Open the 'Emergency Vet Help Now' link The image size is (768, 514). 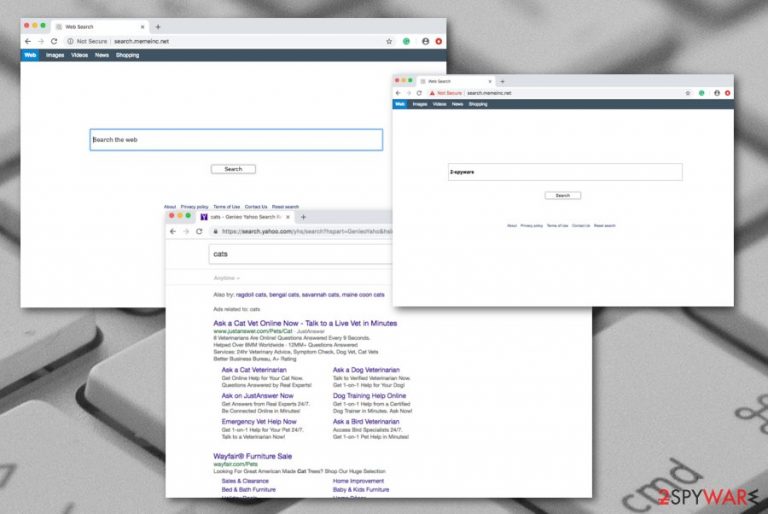[259, 422]
